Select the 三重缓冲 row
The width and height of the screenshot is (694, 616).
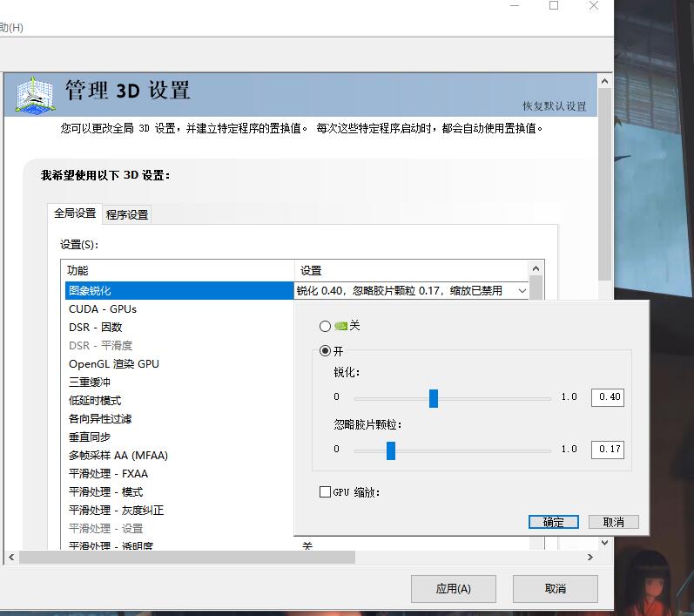[x=179, y=382]
